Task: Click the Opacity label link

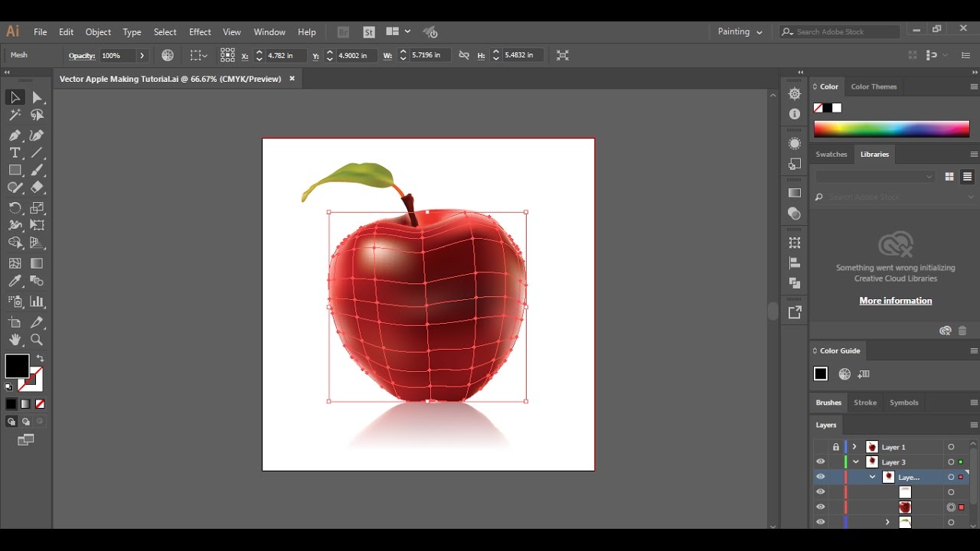Action: pos(81,56)
